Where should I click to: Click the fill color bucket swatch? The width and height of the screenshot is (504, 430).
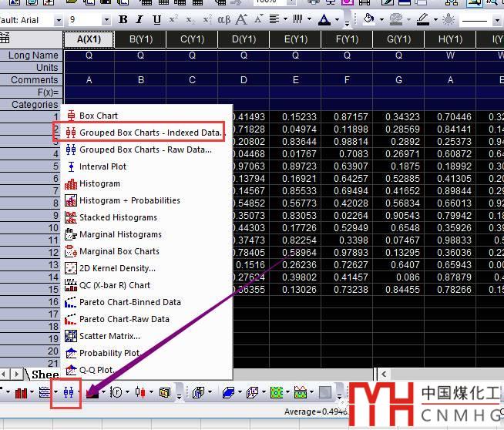368,20
